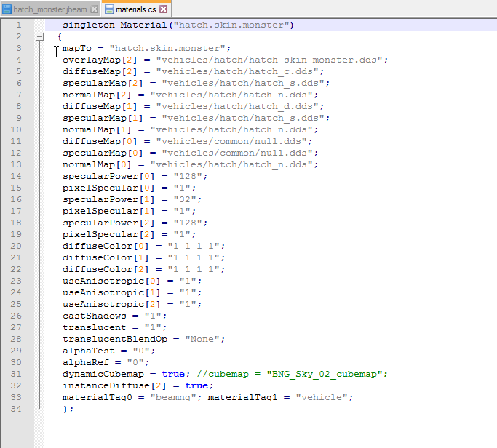Image resolution: width=497 pixels, height=448 pixels.
Task: Click the diffuseColor[2] line
Action: tap(143, 269)
